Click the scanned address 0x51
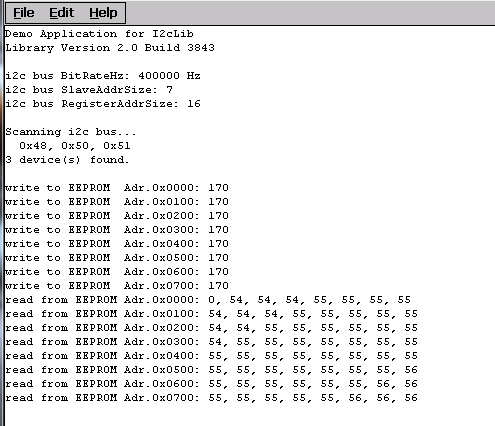 pos(117,146)
